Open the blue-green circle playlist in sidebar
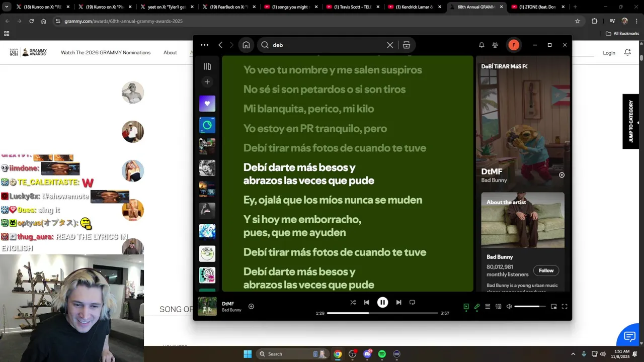This screenshot has height=362, width=644. point(207,125)
